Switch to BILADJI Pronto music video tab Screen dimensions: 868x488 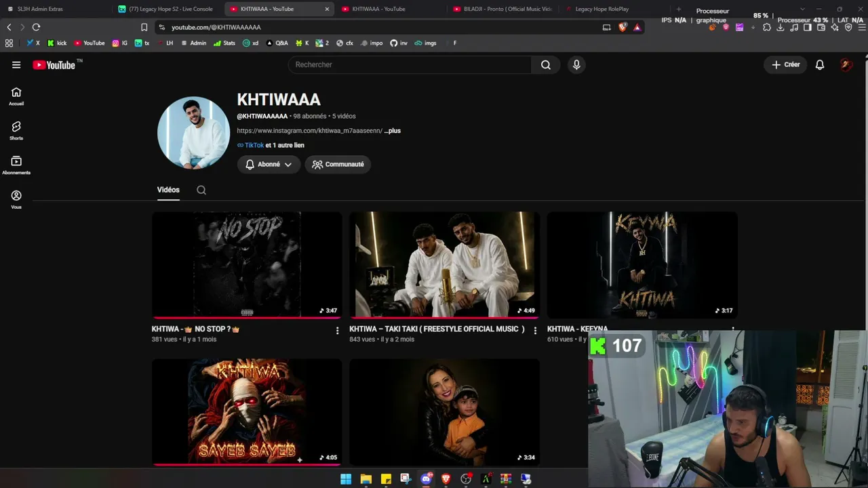tap(502, 9)
